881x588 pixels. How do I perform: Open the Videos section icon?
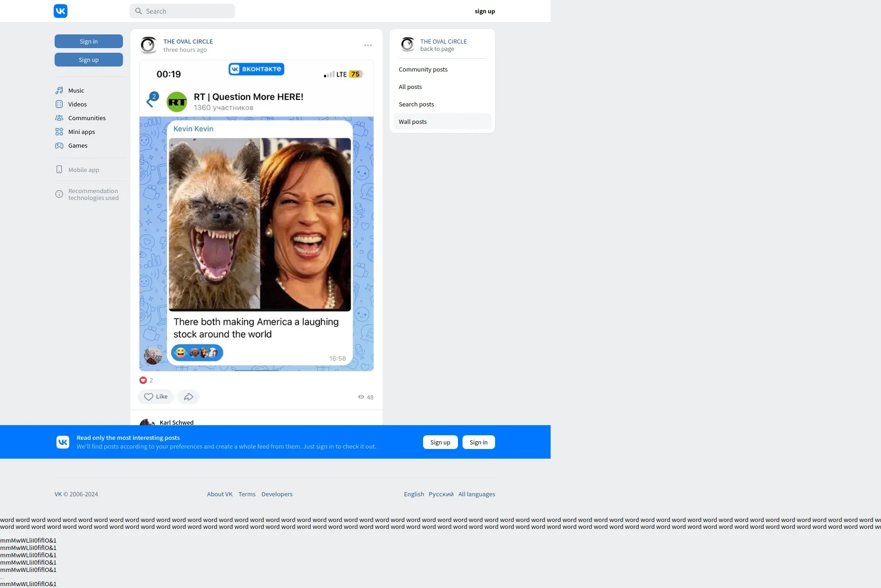point(59,104)
